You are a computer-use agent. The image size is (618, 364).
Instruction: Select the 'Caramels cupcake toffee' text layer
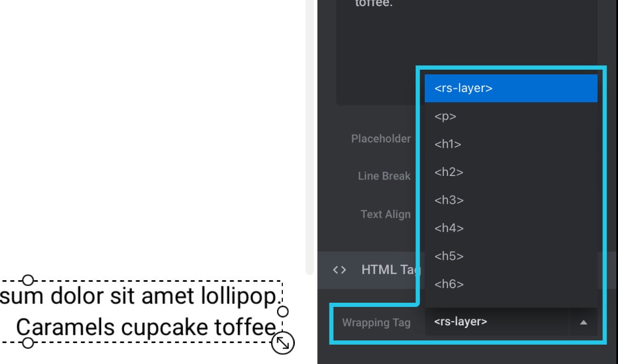point(146,327)
